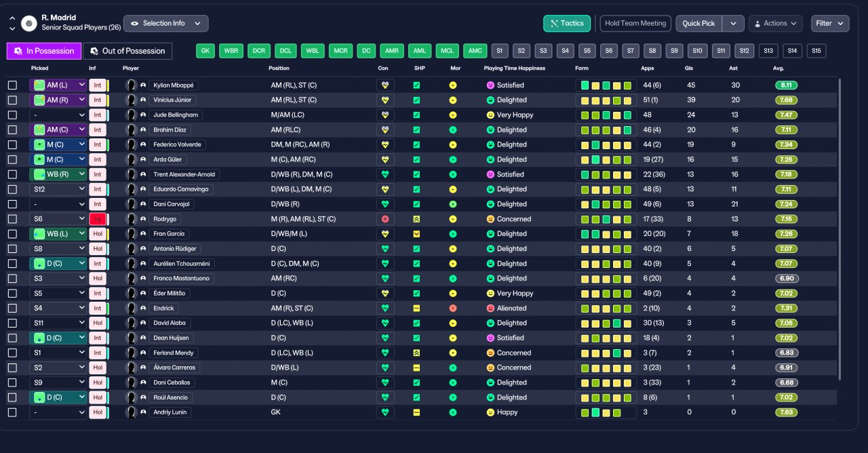Click Kylian Mbappé's condition heart icon
The image size is (868, 453).
tap(385, 85)
